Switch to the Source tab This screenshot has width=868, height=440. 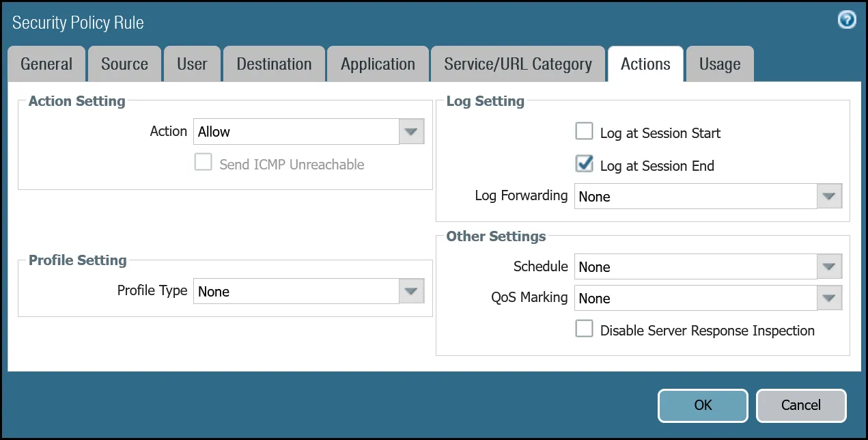124,64
